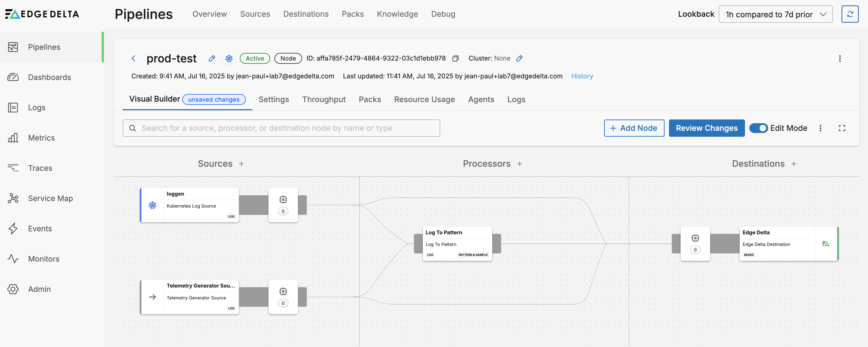Screen dimensions: 868x347
Task: Open Traces in the sidebar
Action: tap(52, 168)
